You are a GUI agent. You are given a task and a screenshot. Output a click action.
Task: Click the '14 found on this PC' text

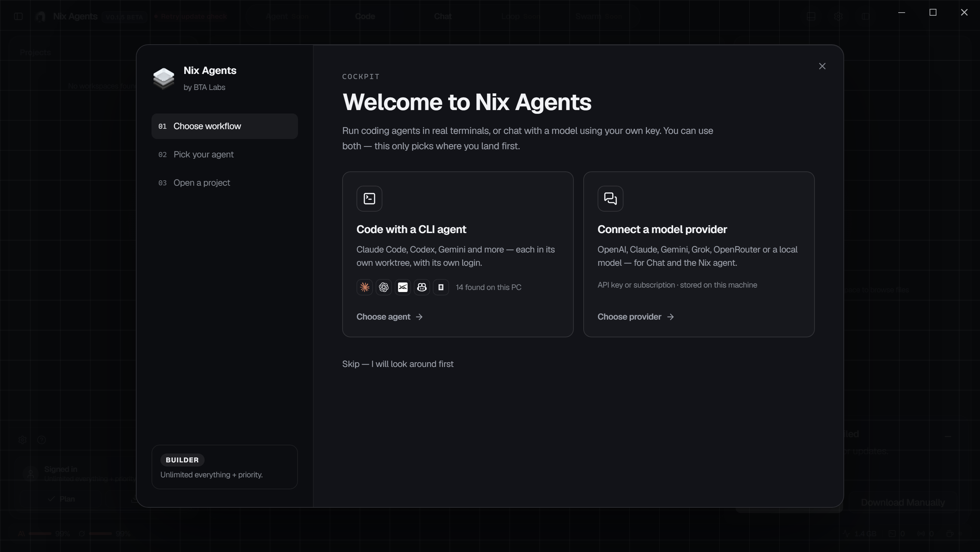[489, 288]
